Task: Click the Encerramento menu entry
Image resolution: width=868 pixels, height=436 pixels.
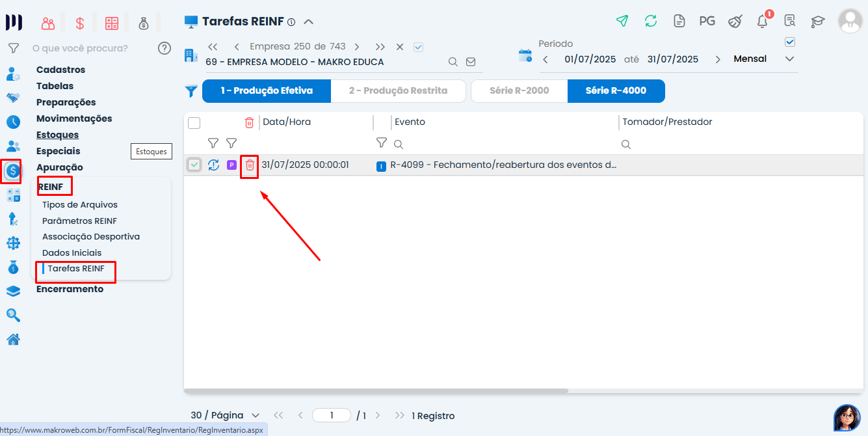Action: (x=70, y=289)
